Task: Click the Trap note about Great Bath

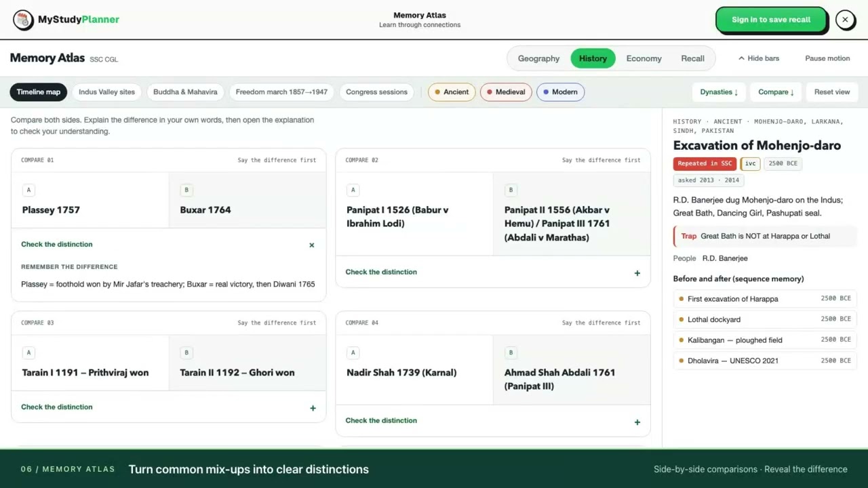Action: pyautogui.click(x=765, y=236)
